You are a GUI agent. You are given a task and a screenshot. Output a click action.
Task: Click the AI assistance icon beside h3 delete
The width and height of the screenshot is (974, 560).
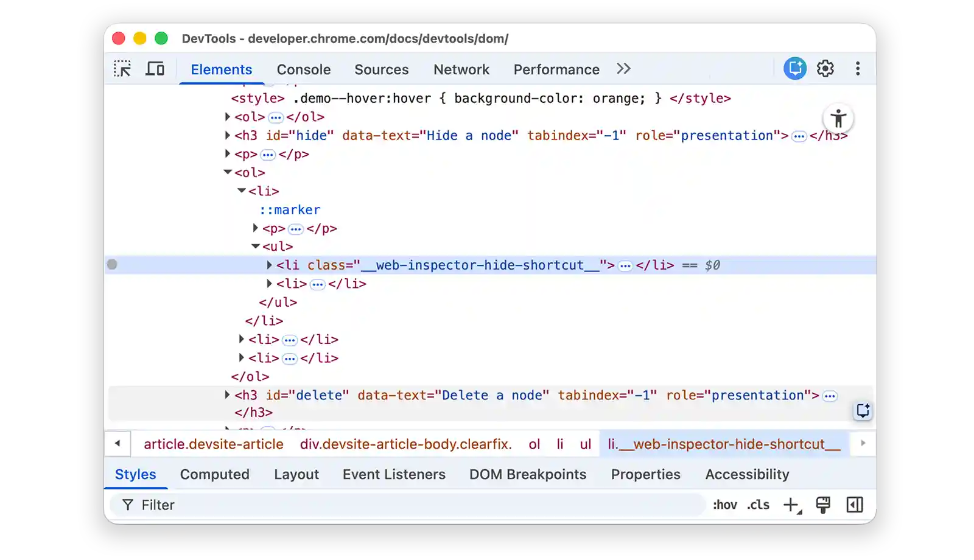click(x=863, y=411)
